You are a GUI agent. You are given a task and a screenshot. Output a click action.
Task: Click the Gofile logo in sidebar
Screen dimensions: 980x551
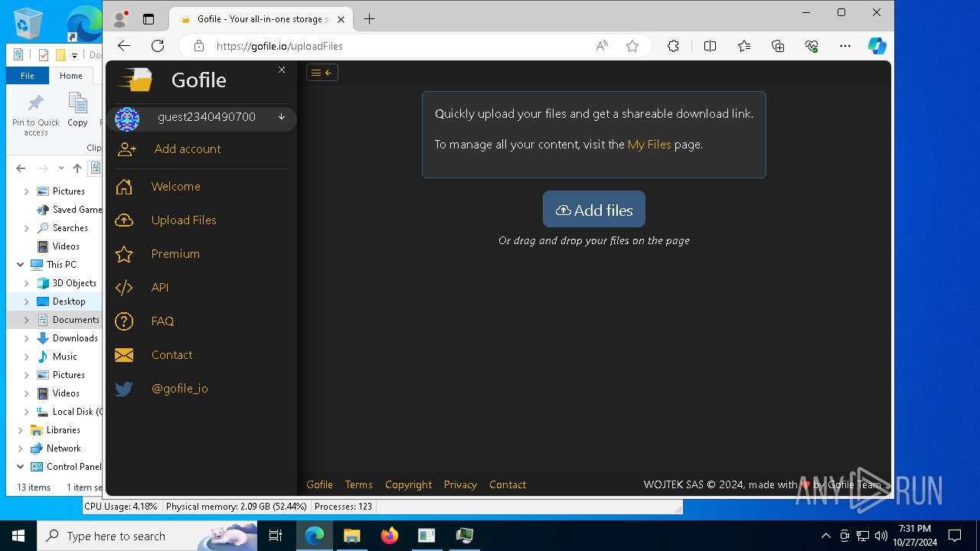pos(136,80)
